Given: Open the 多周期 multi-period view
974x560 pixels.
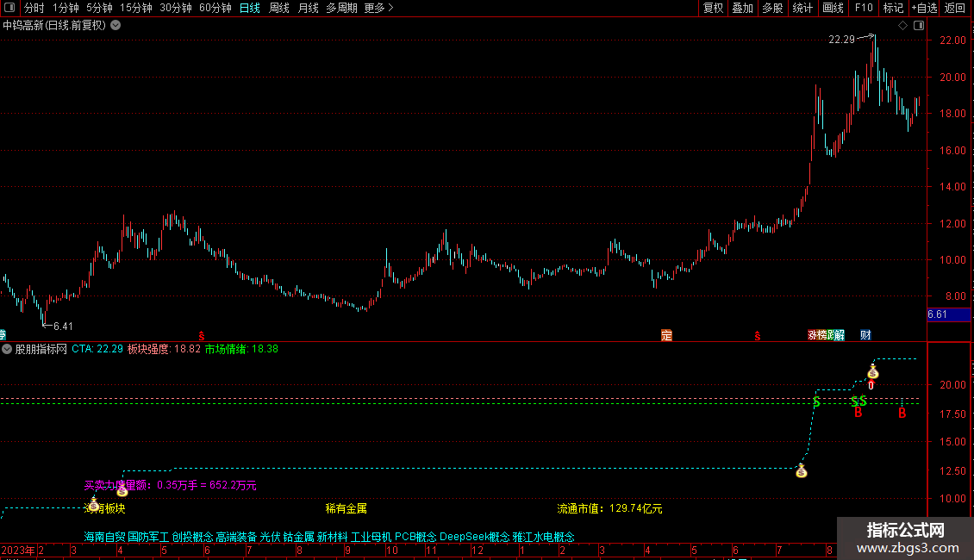Looking at the screenshot, I should pos(341,8).
